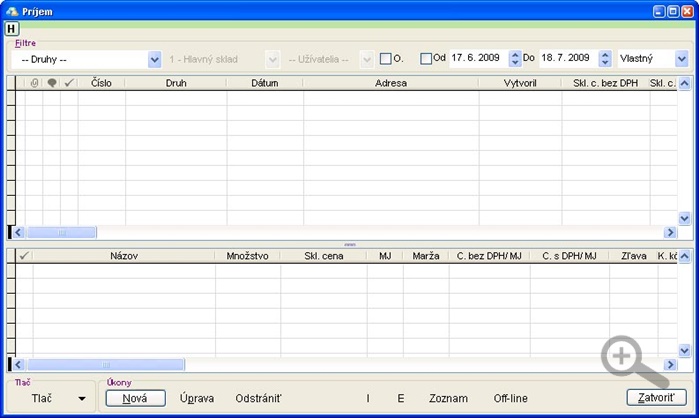Click the Množstvo column header

tap(247, 256)
